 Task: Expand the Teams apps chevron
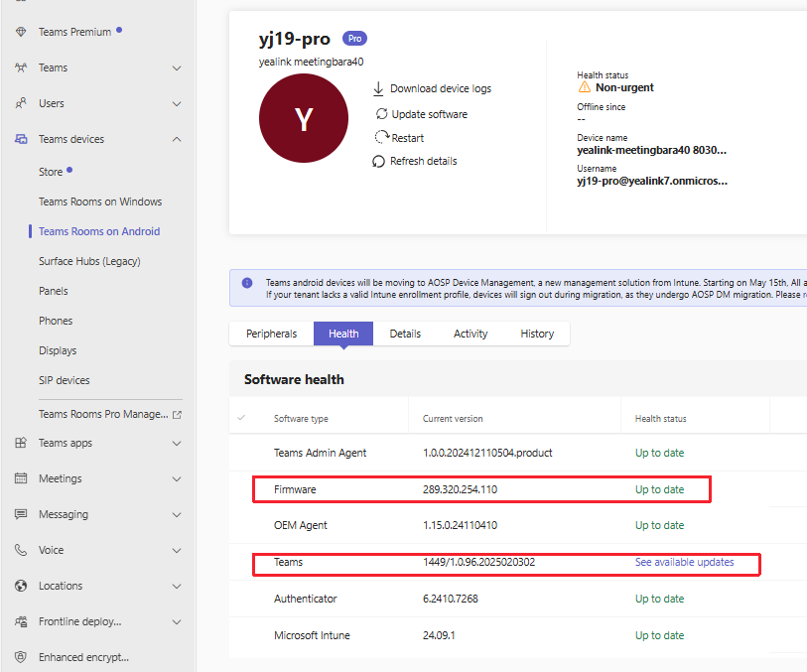click(177, 443)
